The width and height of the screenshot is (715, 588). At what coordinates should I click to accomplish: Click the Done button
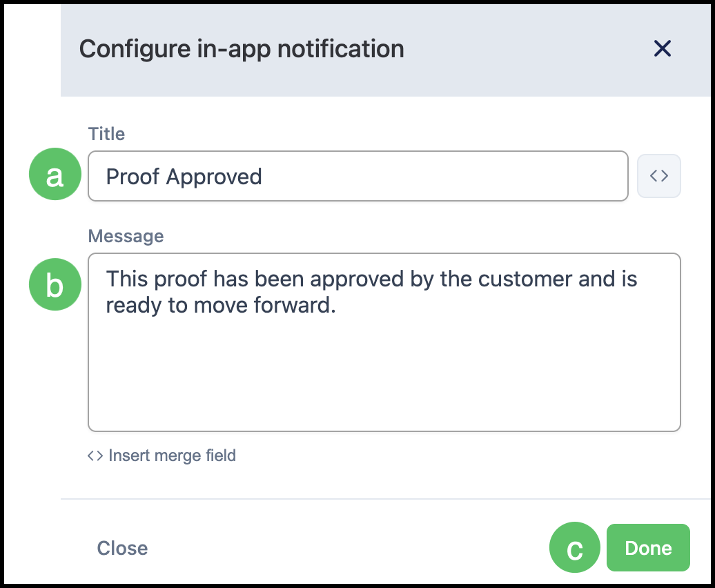pos(648,547)
